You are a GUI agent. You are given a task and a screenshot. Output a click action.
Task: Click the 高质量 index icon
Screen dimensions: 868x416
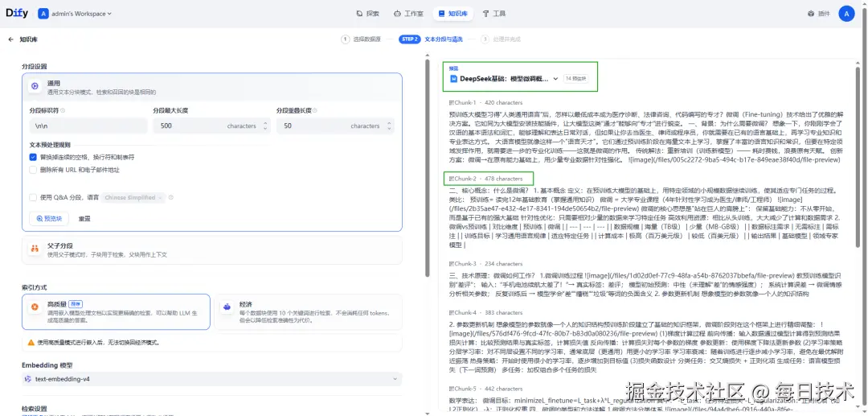35,307
